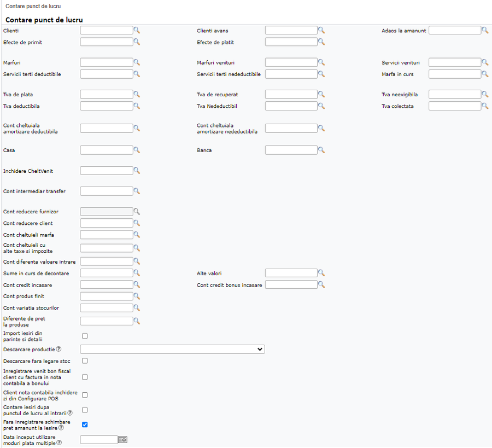The height and width of the screenshot is (448, 492).
Task: Search accounts for Casa field
Action: click(137, 150)
